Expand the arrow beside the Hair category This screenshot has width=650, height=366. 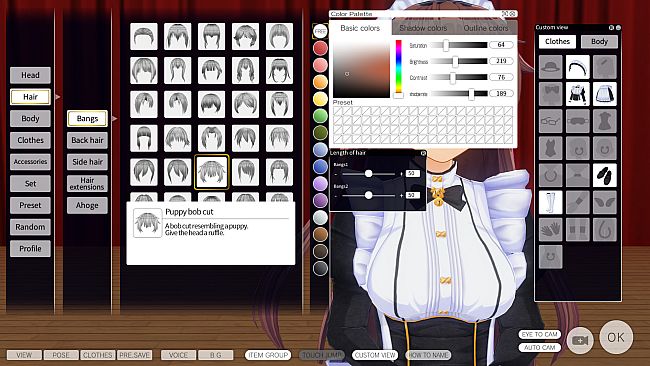58,97
